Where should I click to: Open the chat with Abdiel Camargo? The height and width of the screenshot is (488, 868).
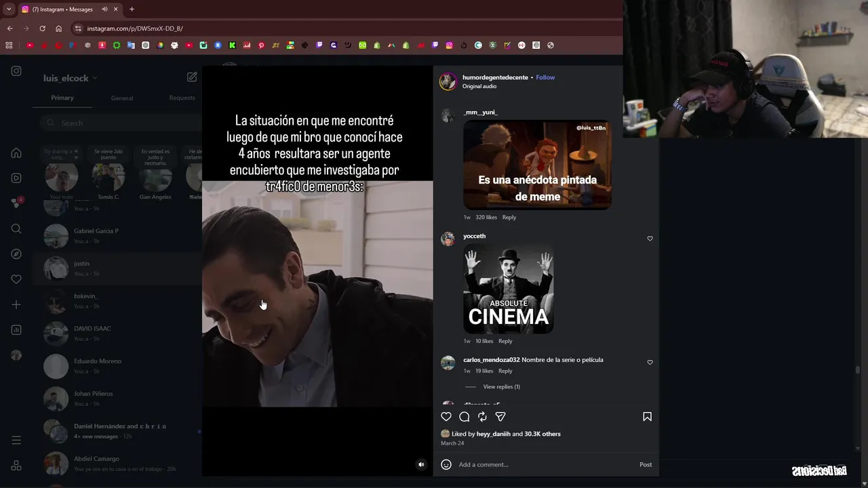(117, 464)
